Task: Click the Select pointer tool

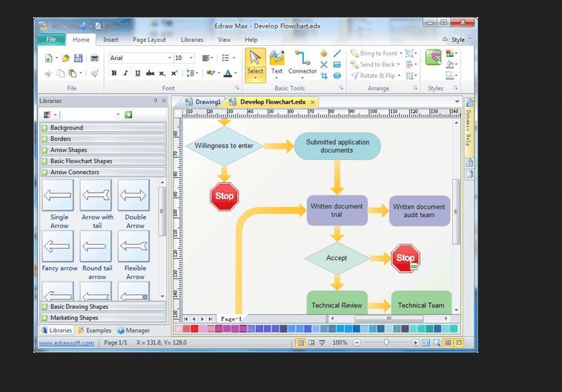Action: pyautogui.click(x=255, y=64)
